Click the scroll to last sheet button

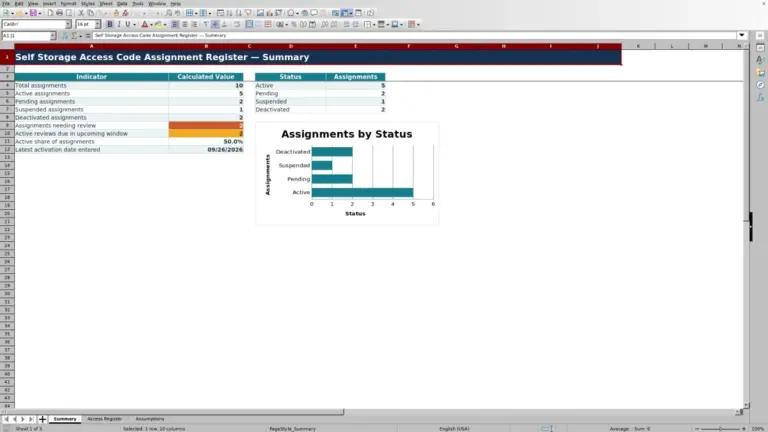[31, 419]
